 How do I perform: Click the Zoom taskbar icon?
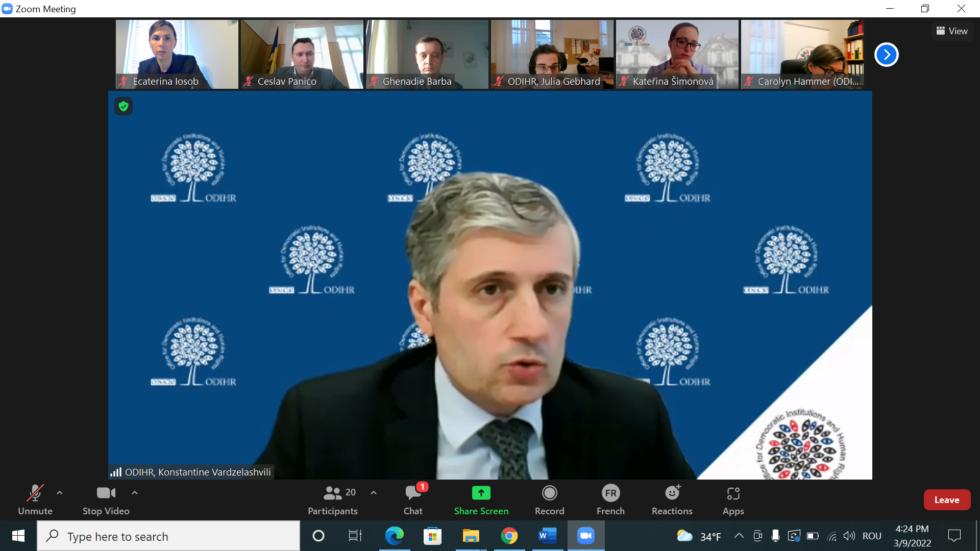click(x=586, y=536)
